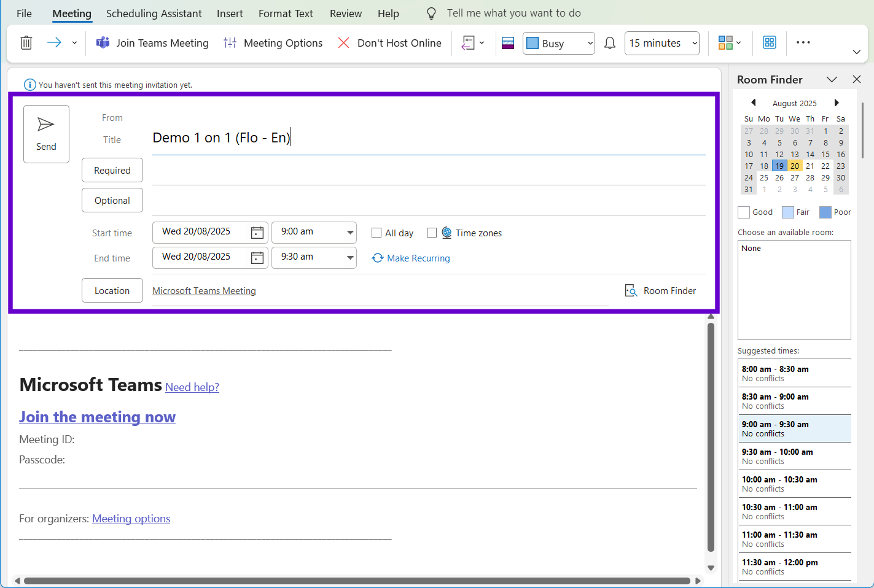The image size is (874, 588).
Task: Click the Meeting options organizer link
Action: pos(131,519)
